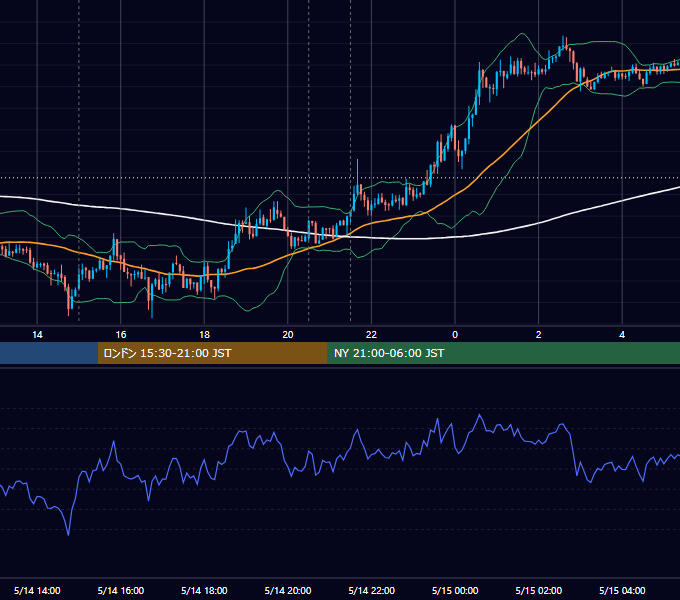The image size is (680, 600).
Task: Click the 5/15 04:00 label on indicator axis
Action: point(622,590)
